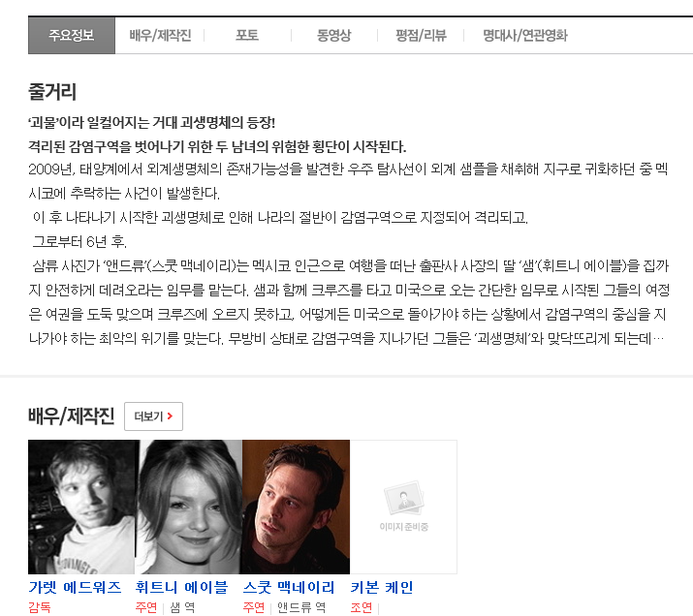Open the 배우/제작진 tab
This screenshot has width=693, height=616.
point(160,35)
